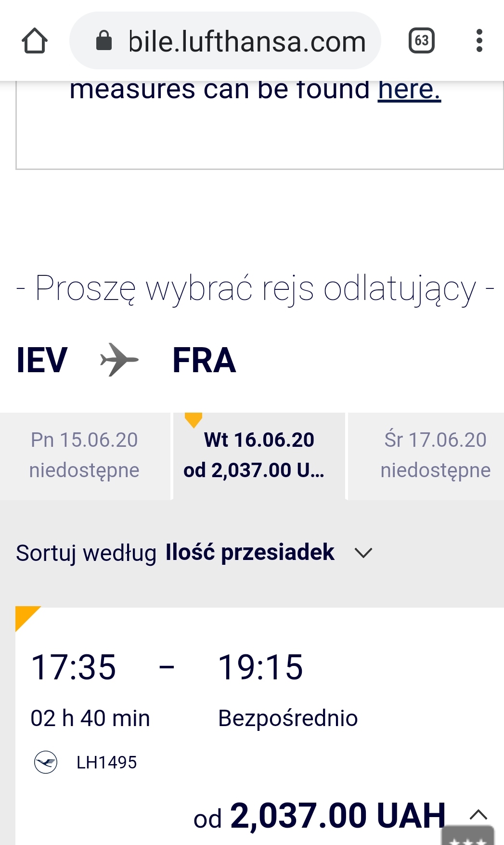
Task: Select the Pn 15.06.20 date tab
Action: coord(85,455)
